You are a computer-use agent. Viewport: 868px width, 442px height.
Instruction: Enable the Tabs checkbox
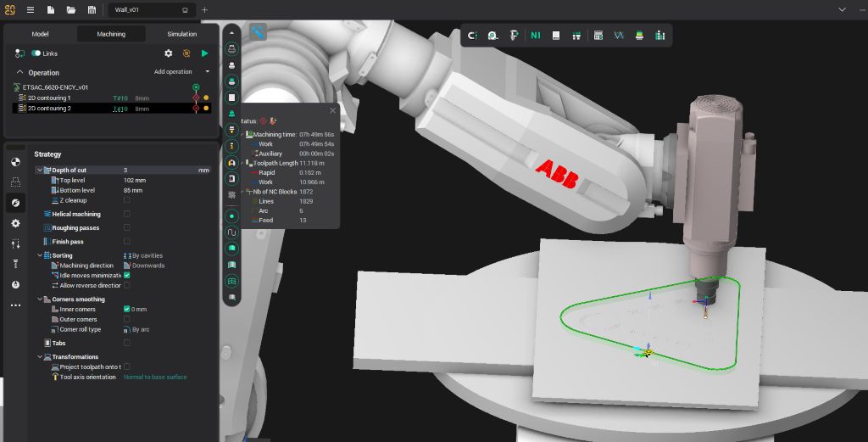point(127,343)
